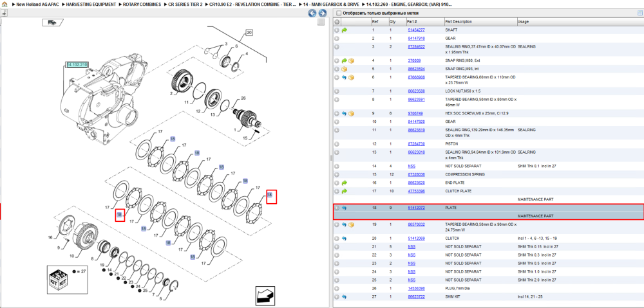This screenshot has width=644, height=308.
Task: Click package icon in SNAP RING,M80 row
Action: [351, 60]
